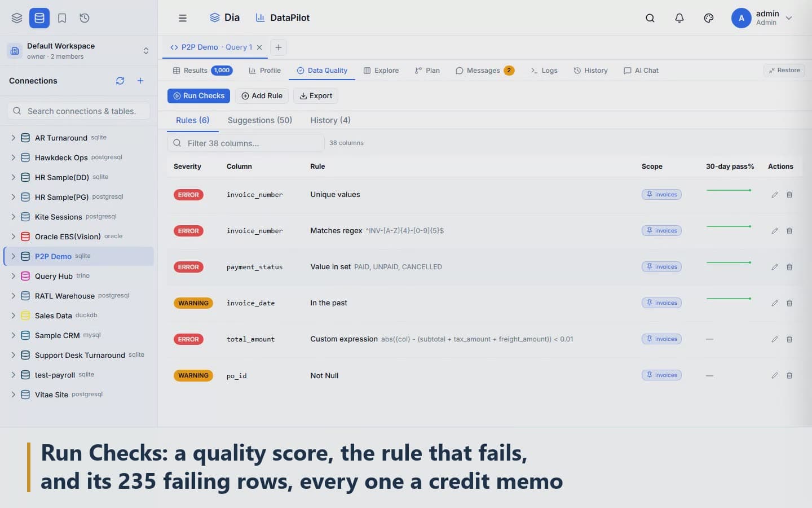This screenshot has height=508, width=812.
Task: Delete the invoice_date In the past rule
Action: click(789, 303)
